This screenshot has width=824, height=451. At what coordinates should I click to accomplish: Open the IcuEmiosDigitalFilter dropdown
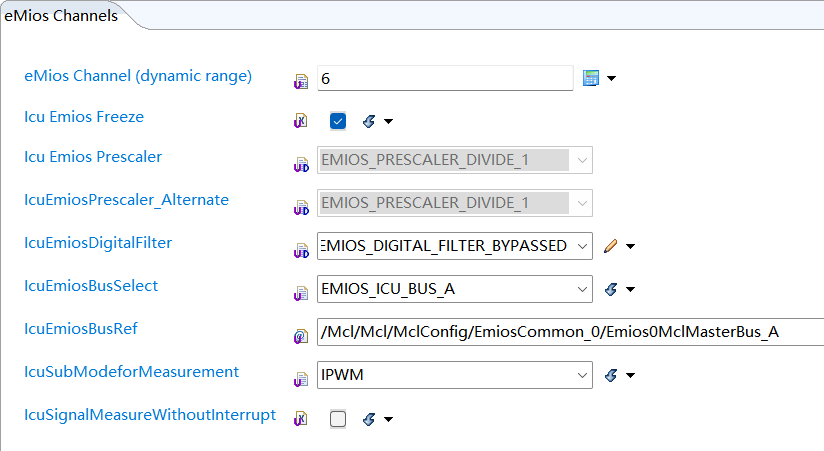[582, 246]
